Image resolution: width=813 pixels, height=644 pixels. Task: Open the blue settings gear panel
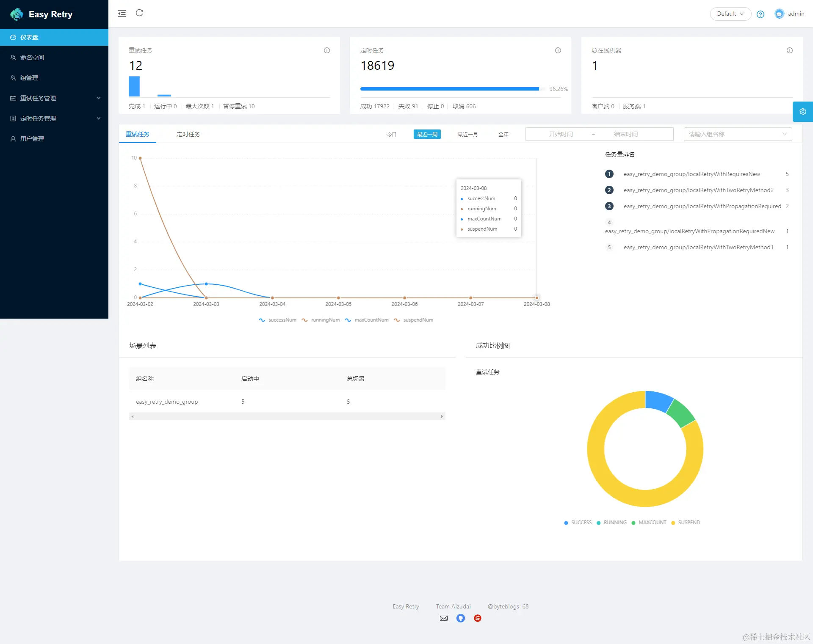tap(802, 112)
